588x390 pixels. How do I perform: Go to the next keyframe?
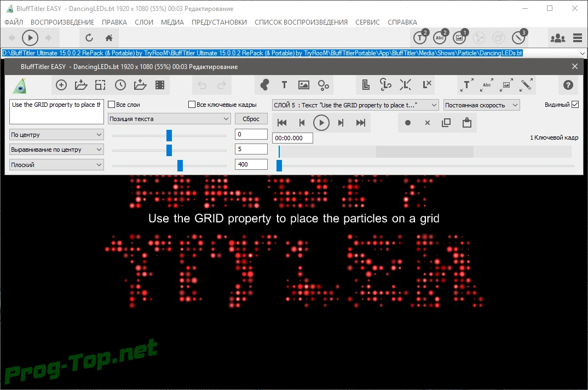click(341, 123)
